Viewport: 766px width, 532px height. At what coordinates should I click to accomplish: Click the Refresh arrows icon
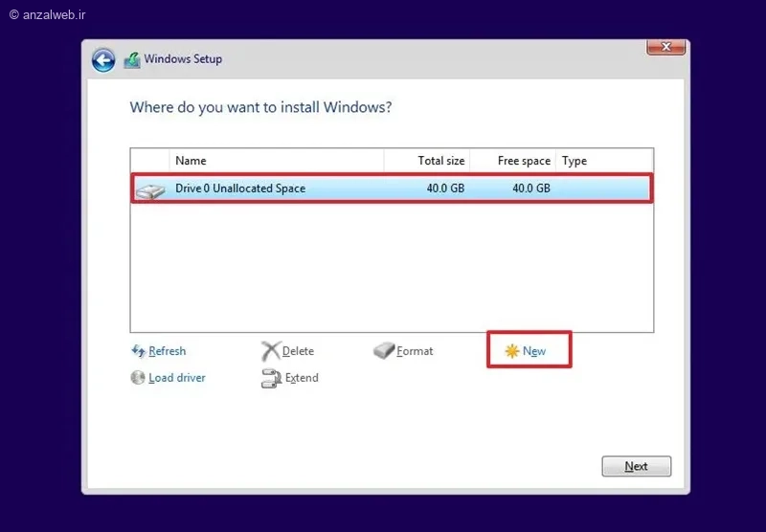(x=138, y=350)
